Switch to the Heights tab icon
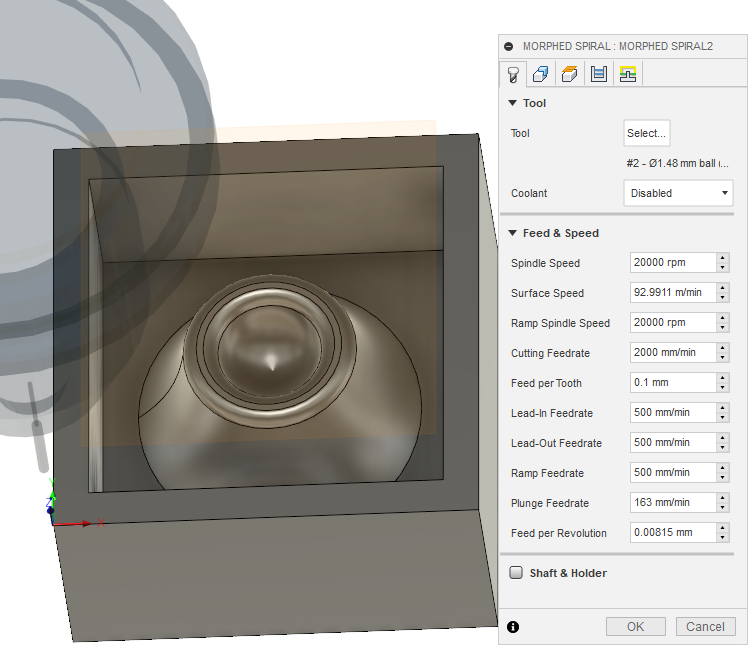 pyautogui.click(x=570, y=74)
